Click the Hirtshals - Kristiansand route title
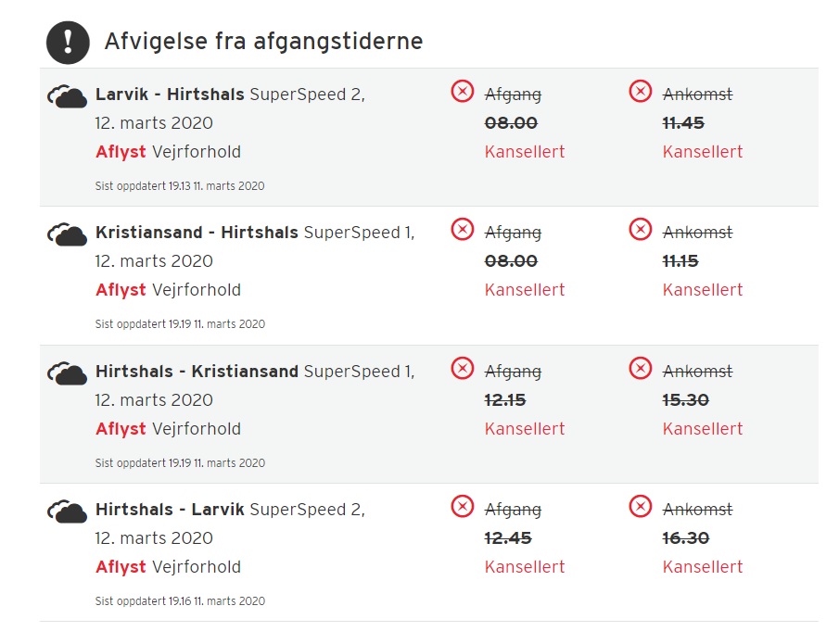This screenshot has height=644, width=839. 197,372
